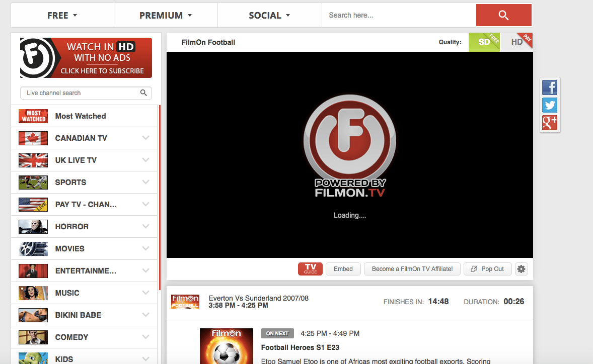Click the Embed button

coord(343,269)
